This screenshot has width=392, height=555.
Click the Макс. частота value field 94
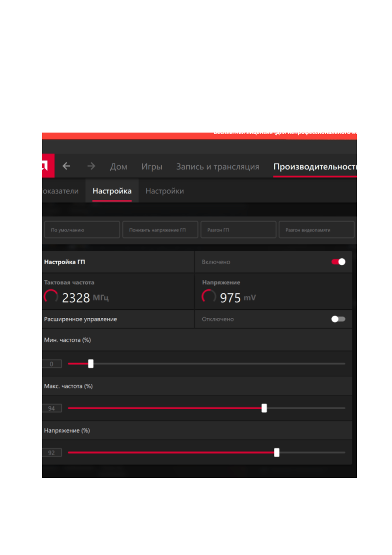[52, 408]
